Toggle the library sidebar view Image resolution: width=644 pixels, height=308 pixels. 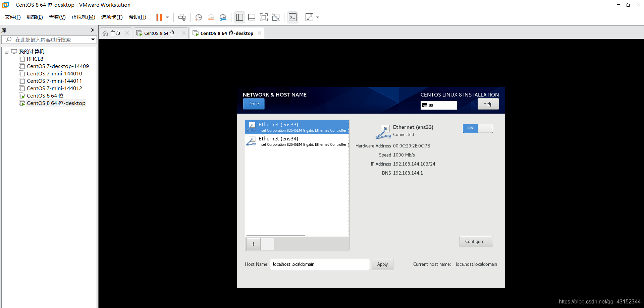coord(239,17)
